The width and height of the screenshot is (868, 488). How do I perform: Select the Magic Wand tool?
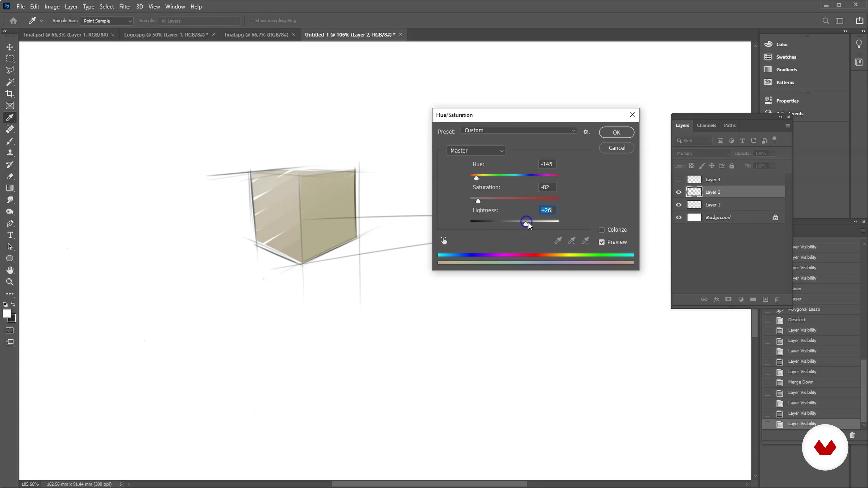point(10,82)
